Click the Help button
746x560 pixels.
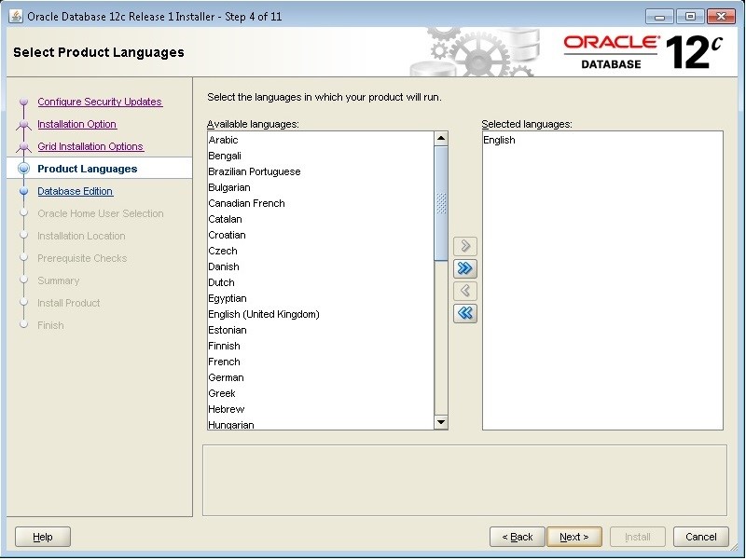tap(43, 537)
